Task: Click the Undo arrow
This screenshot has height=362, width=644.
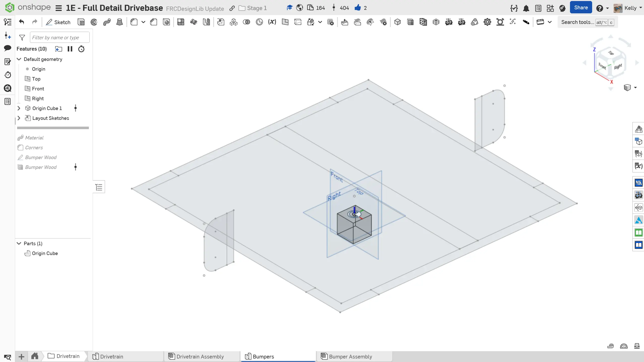Action: coord(22,22)
